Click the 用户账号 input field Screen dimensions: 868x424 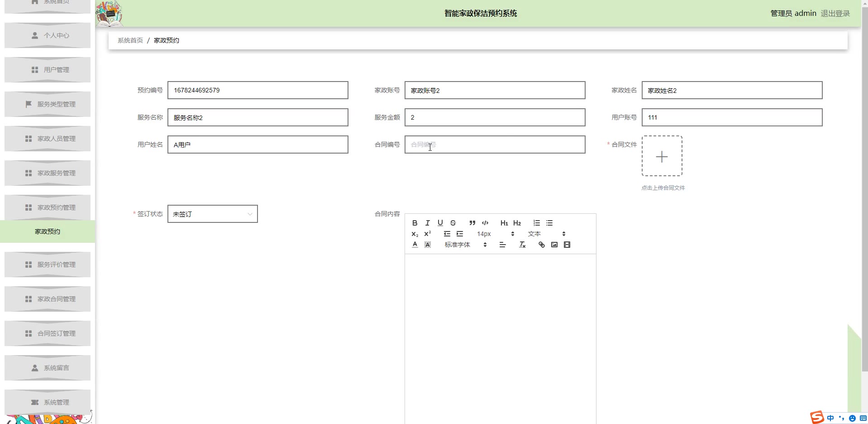click(732, 117)
